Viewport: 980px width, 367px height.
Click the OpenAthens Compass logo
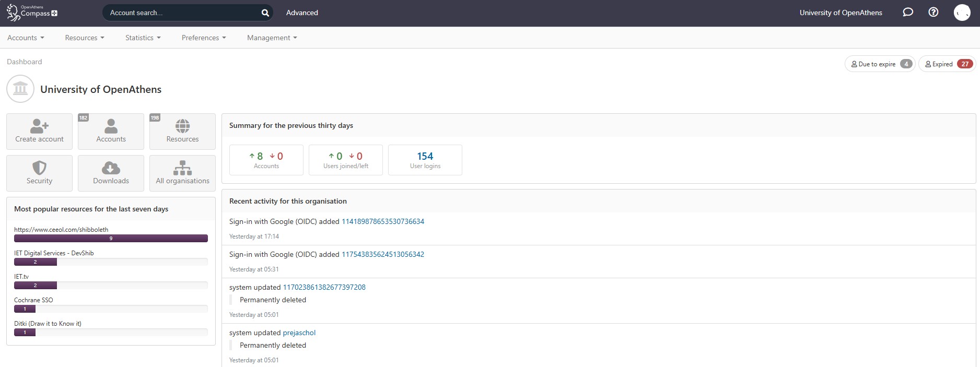(32, 13)
